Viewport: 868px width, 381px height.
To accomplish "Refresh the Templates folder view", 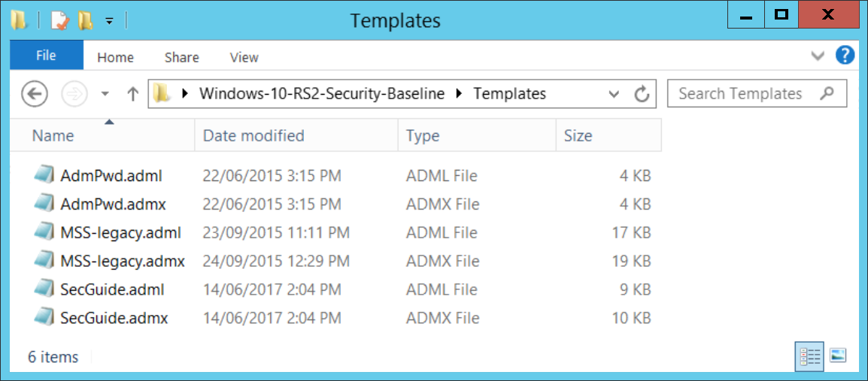I will [x=642, y=94].
